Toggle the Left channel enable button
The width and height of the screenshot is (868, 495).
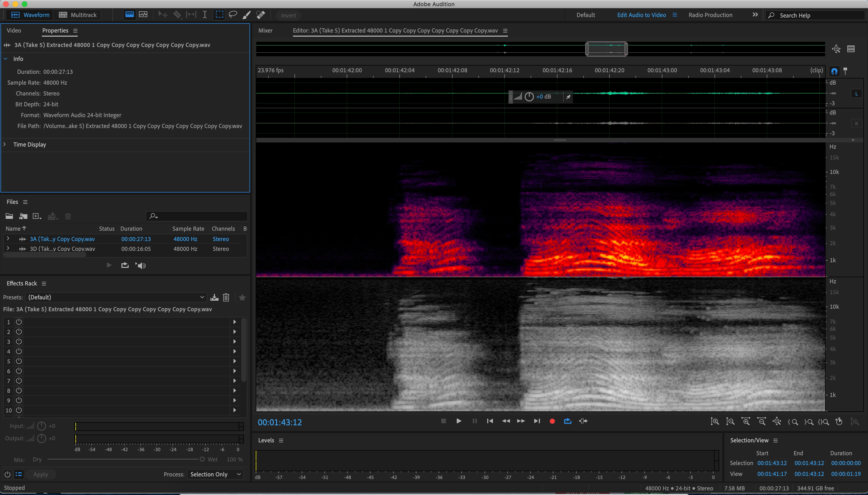[856, 94]
